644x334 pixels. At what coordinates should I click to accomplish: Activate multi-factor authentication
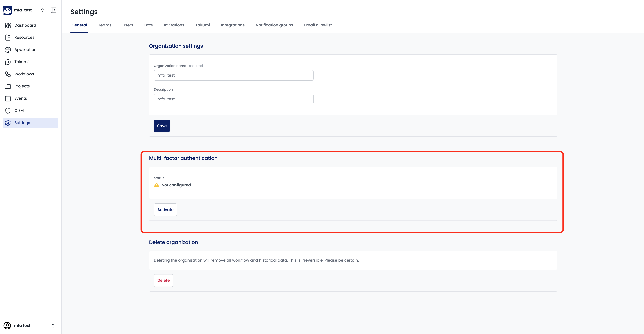point(165,210)
